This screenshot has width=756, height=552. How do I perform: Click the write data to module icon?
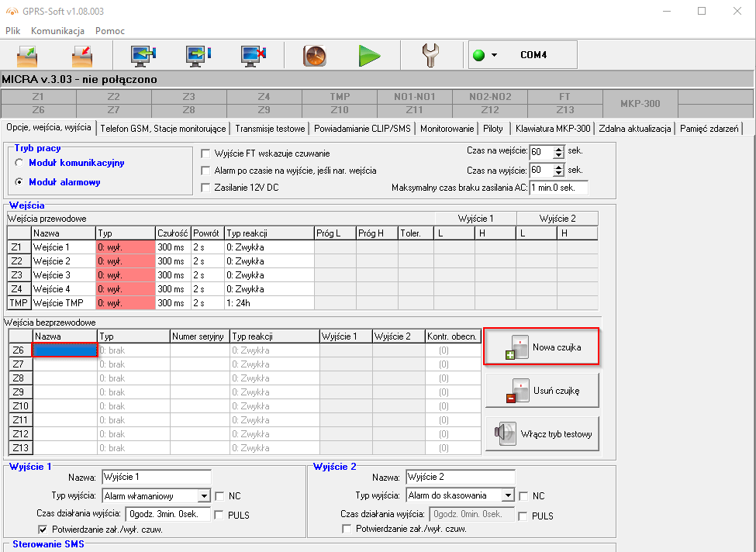coord(198,55)
